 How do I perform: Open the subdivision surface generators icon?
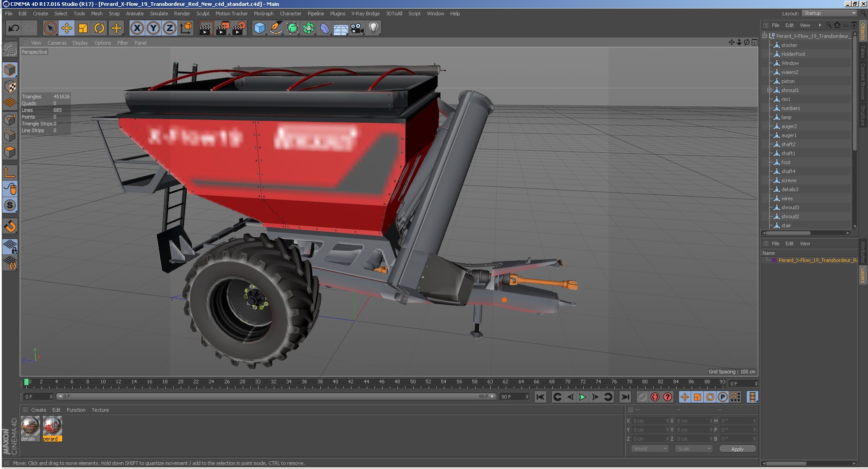(292, 28)
